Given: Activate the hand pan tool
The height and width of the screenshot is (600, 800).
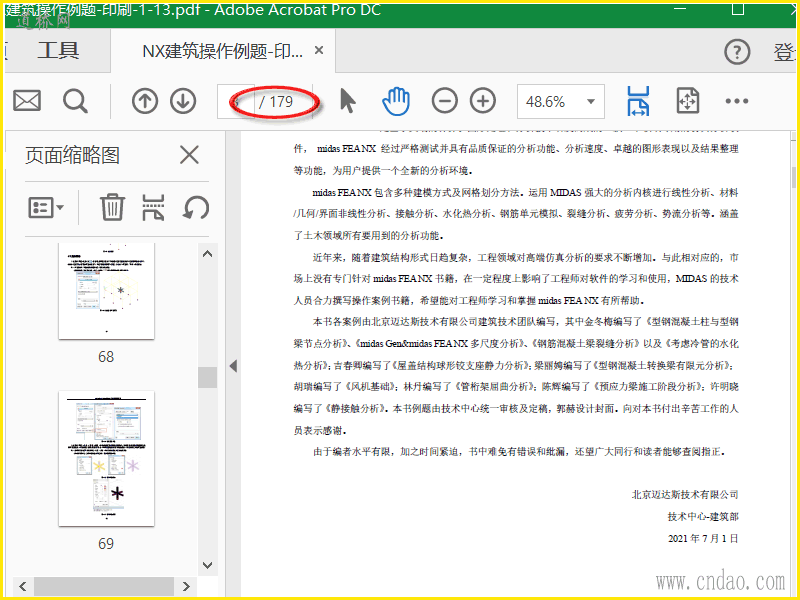Looking at the screenshot, I should (x=396, y=101).
